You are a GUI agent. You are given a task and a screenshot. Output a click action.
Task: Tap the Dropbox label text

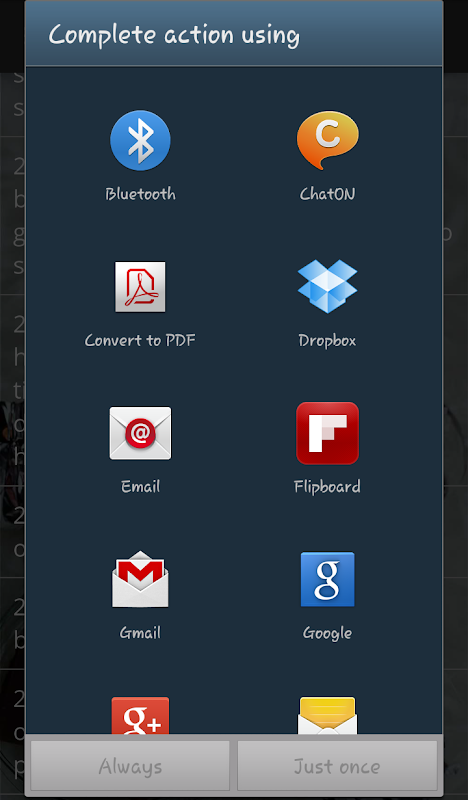pyautogui.click(x=328, y=341)
